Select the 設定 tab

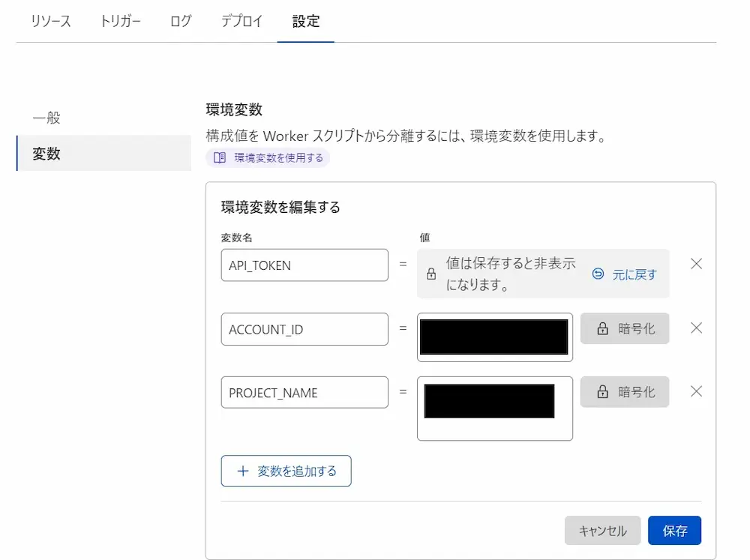[306, 21]
